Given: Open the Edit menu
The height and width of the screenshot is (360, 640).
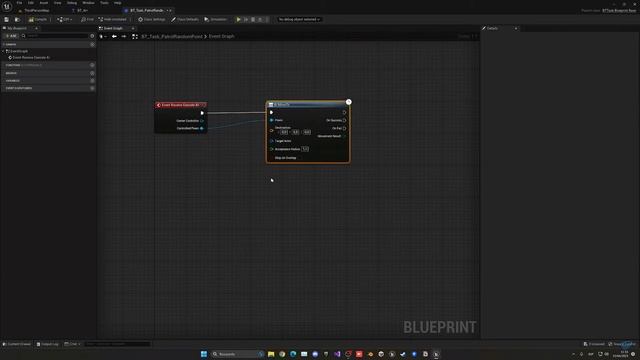Looking at the screenshot, I should 31,3.
